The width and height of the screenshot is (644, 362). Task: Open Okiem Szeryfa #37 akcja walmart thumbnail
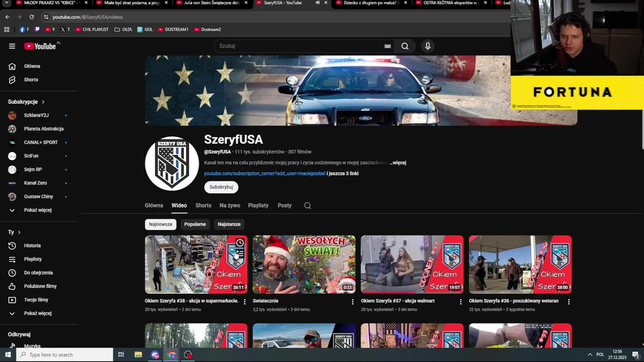tap(412, 264)
